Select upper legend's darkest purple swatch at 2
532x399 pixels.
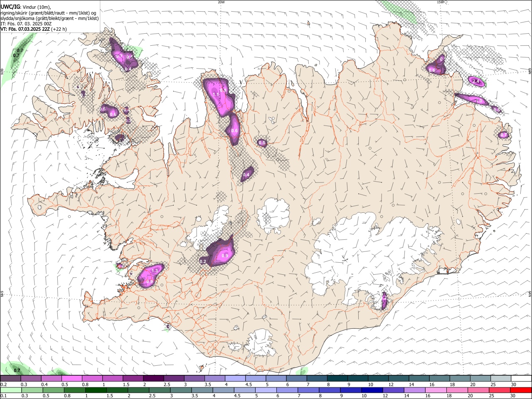[153, 379]
